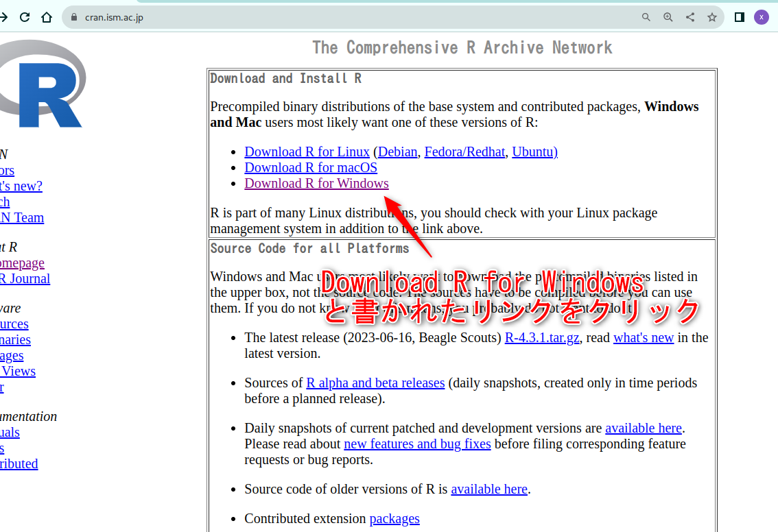Open the purple profile avatar
This screenshot has height=532, width=778.
coord(761,17)
